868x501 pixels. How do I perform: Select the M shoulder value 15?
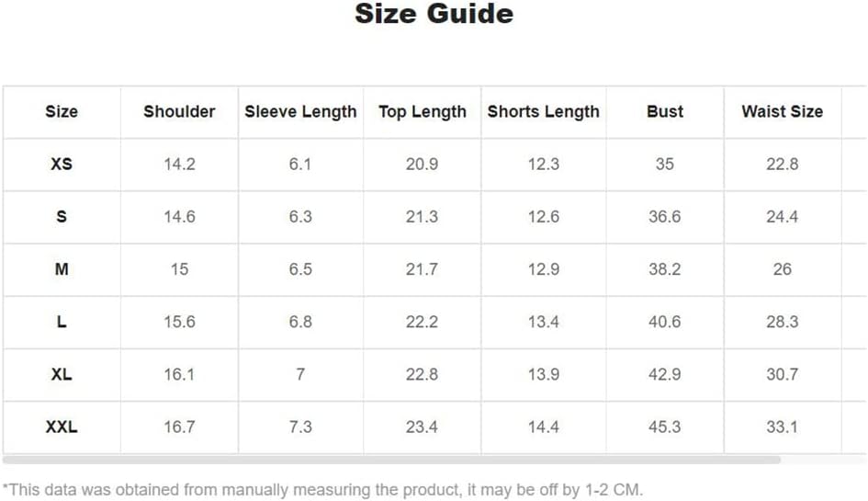(179, 269)
